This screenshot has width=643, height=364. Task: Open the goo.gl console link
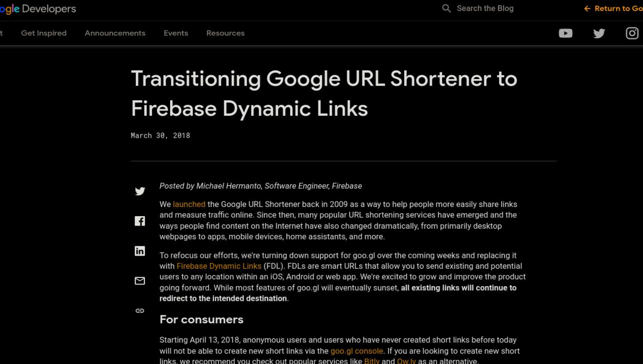(357, 351)
